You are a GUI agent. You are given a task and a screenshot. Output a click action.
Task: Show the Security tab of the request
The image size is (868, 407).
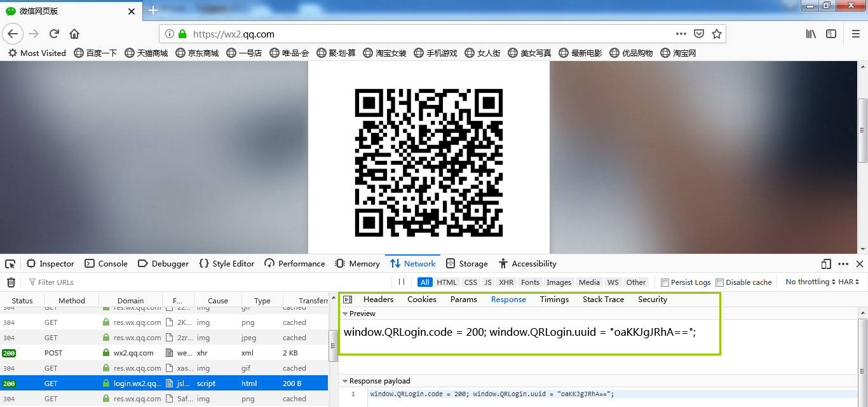(x=653, y=300)
